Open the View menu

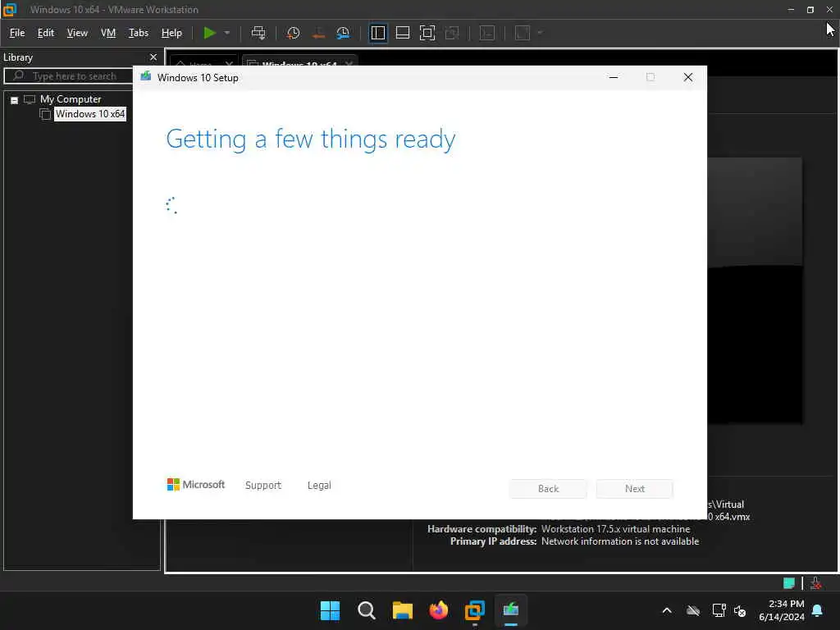(x=77, y=33)
